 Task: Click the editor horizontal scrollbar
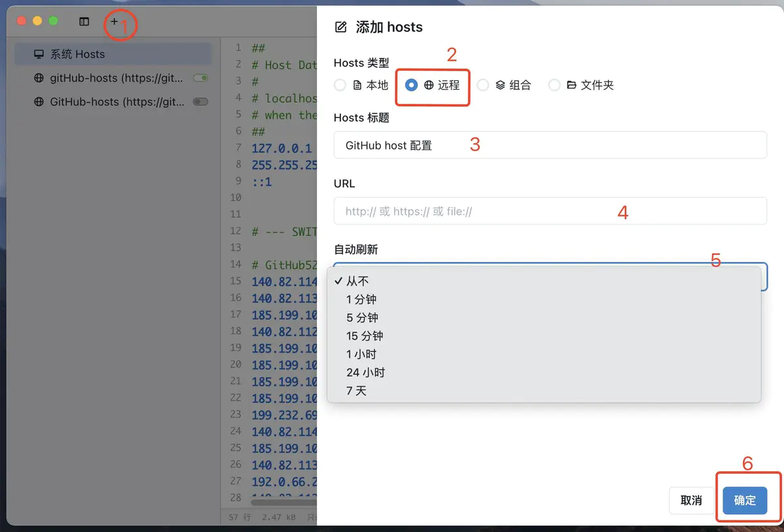coord(284,502)
